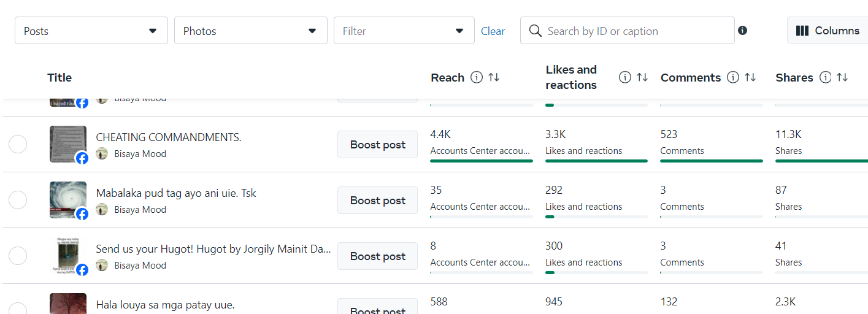Sort the table by Shares arrows
The width and height of the screenshot is (868, 314).
[x=842, y=77]
